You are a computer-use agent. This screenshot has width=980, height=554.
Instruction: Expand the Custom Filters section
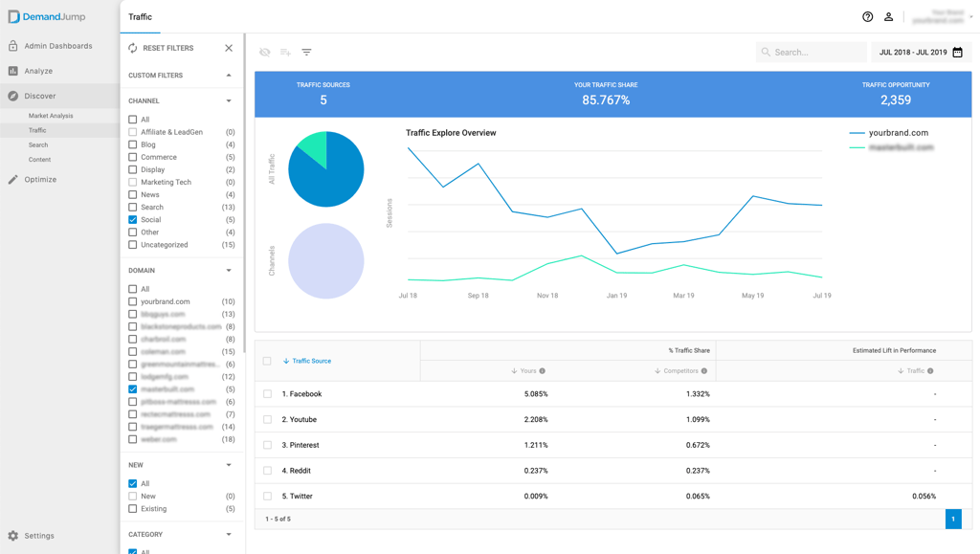tap(229, 75)
